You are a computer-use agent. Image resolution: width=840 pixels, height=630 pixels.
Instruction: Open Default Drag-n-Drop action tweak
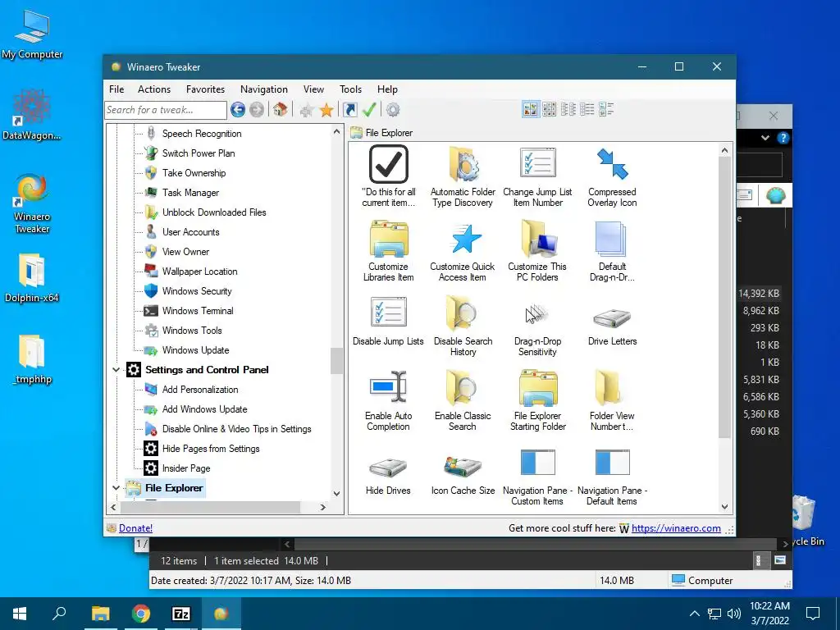click(612, 251)
